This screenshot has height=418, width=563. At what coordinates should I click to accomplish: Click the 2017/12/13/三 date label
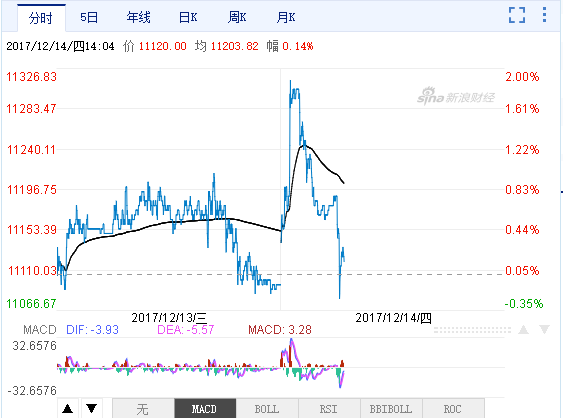(x=169, y=318)
